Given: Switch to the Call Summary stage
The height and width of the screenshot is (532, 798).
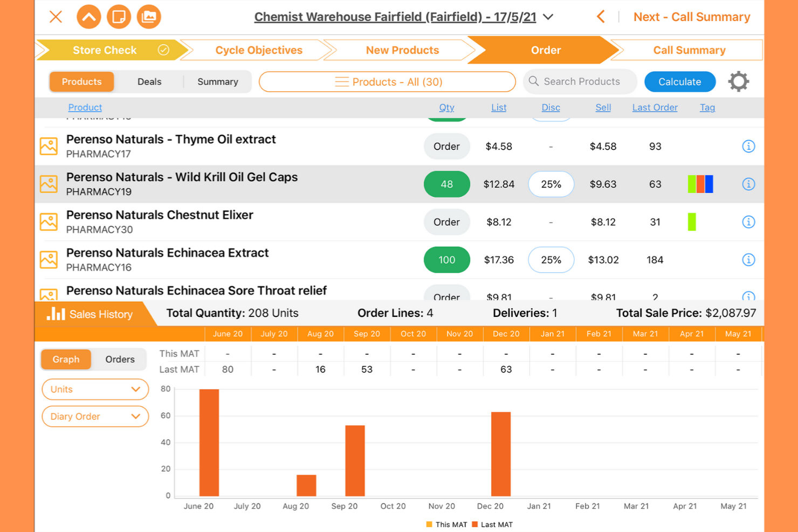Looking at the screenshot, I should click(689, 50).
